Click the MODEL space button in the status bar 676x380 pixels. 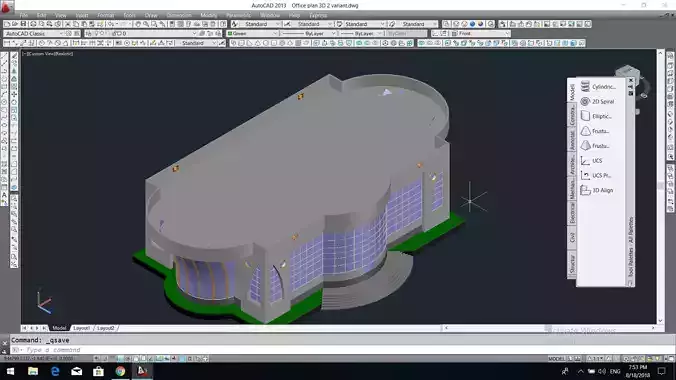pyautogui.click(x=556, y=358)
